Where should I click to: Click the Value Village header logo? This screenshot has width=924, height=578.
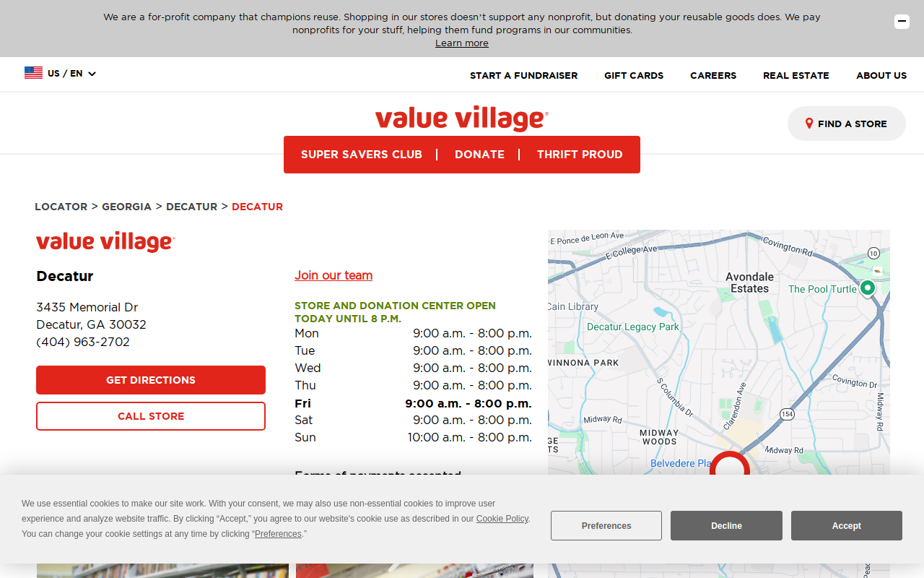[462, 118]
